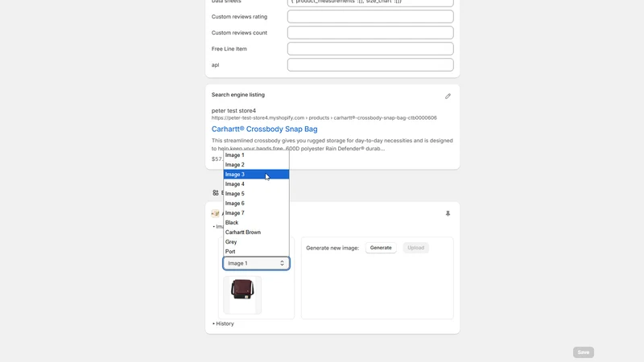Click the Custom reviews rating label
The image size is (644, 362).
click(x=239, y=16)
